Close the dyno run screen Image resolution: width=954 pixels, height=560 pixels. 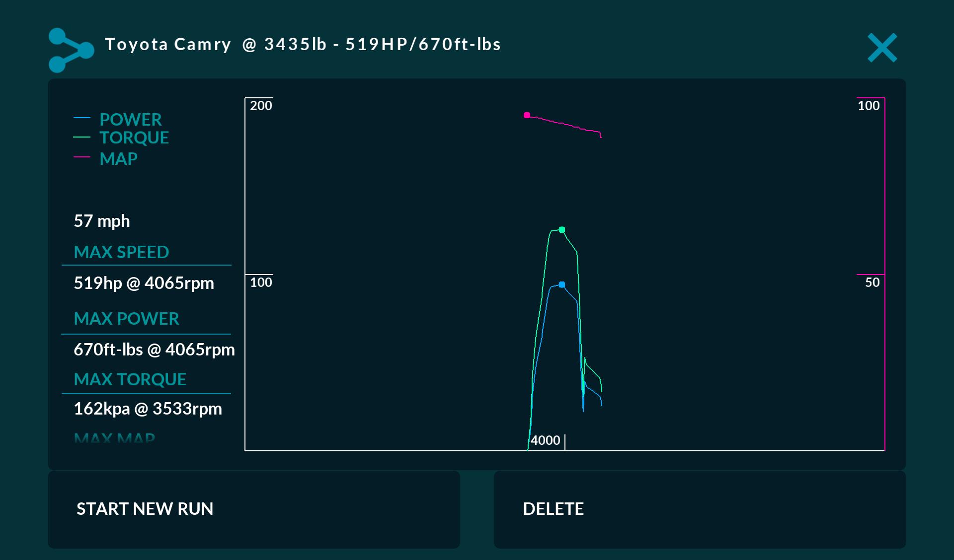tap(882, 48)
